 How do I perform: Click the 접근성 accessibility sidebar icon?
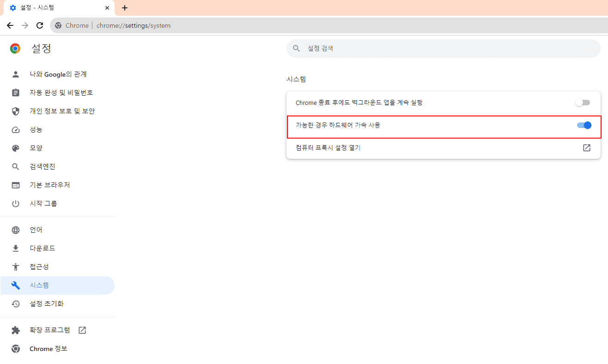click(15, 267)
